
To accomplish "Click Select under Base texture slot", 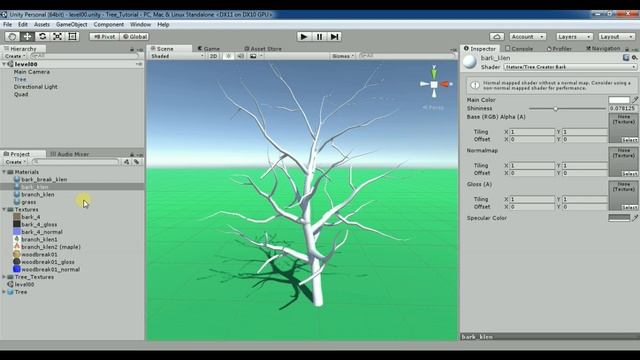I will (629, 140).
